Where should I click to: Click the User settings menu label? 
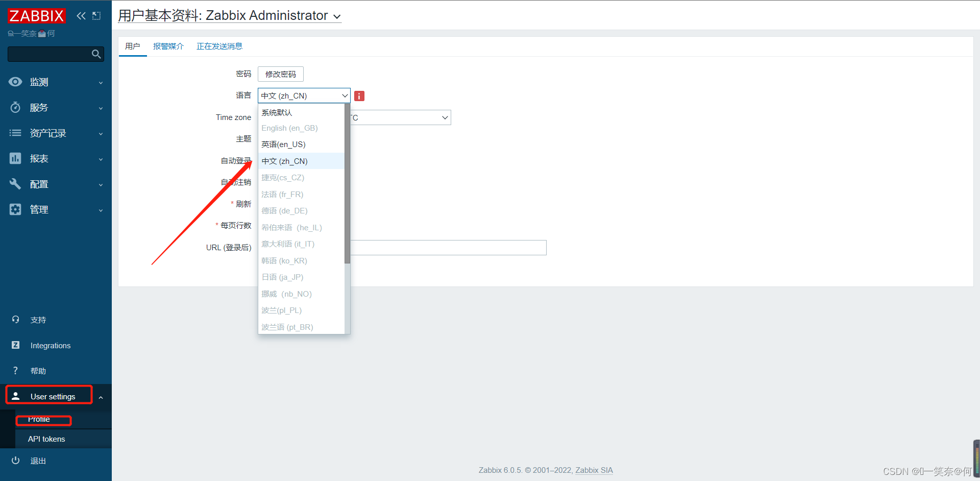point(53,397)
